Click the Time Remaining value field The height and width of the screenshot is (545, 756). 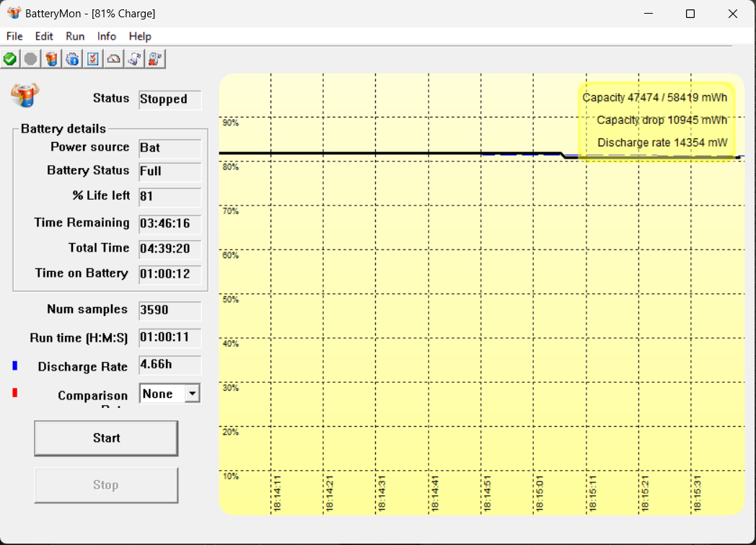point(170,223)
